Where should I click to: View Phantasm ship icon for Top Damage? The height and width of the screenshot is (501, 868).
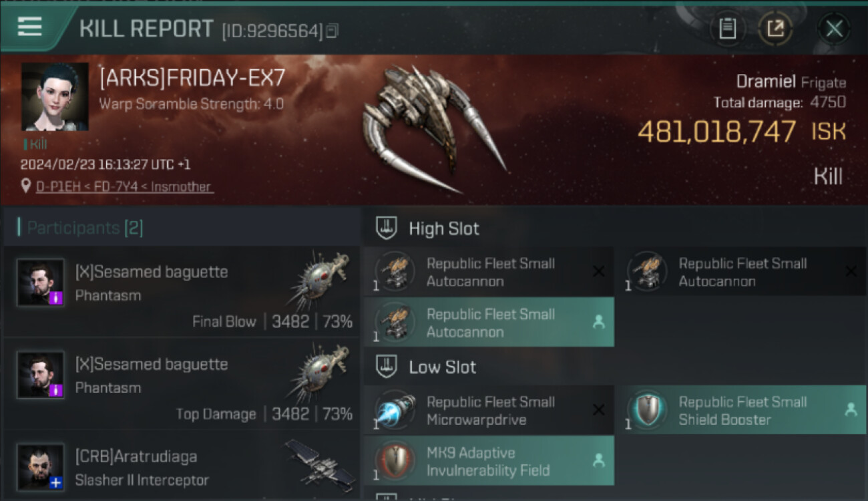(x=320, y=373)
